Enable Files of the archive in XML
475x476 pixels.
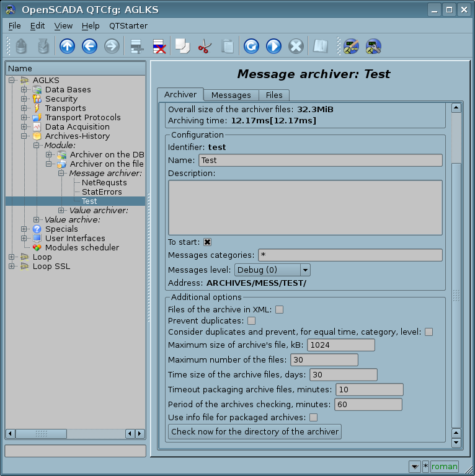pyautogui.click(x=280, y=310)
